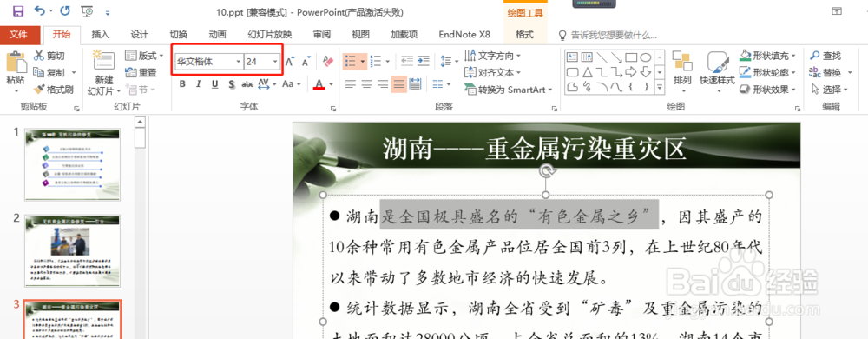Switch to the EndNote X8 tab

point(464,35)
